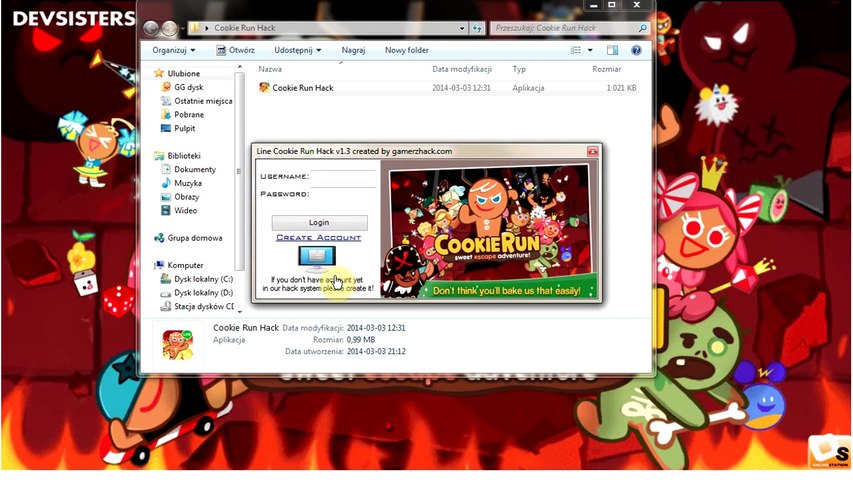Click the 2014-03-03 12:31 date cell

point(461,88)
